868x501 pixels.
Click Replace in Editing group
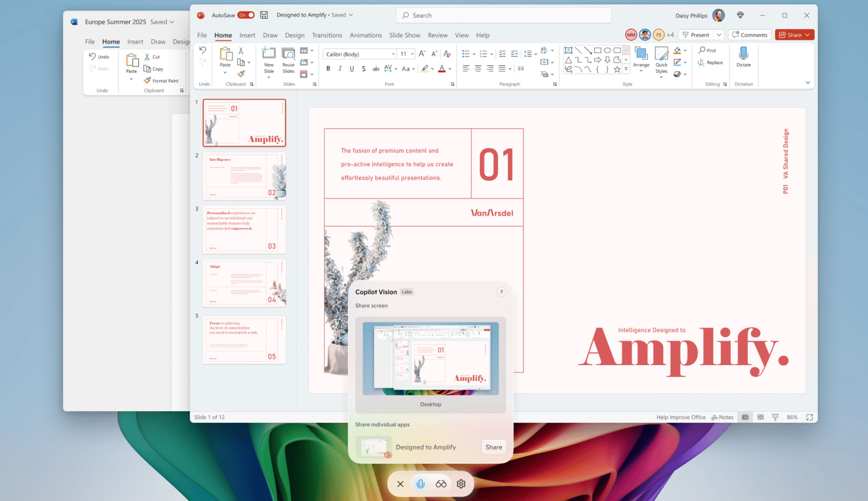[710, 62]
